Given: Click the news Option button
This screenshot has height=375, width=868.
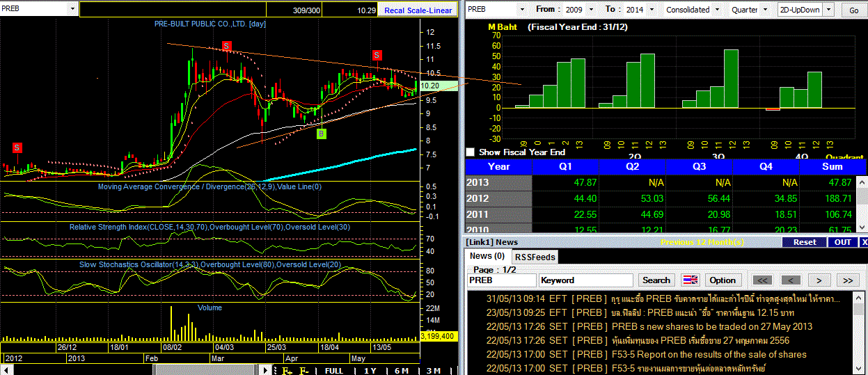Looking at the screenshot, I should pyautogui.click(x=723, y=280).
